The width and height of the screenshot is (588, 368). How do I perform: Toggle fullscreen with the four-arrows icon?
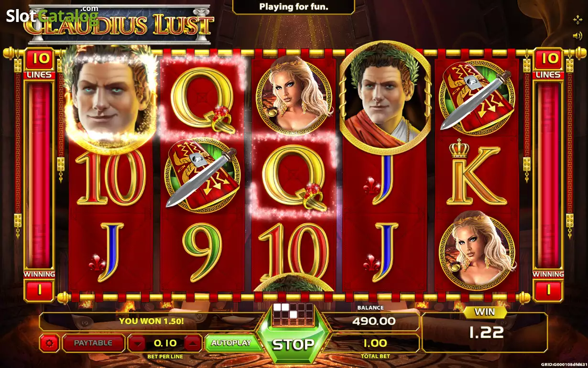coord(577,20)
